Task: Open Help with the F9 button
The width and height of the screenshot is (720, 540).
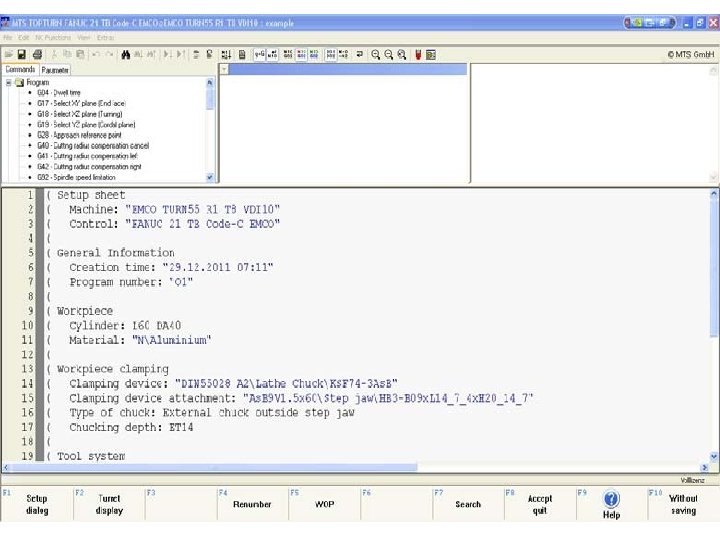Action: tap(612, 504)
